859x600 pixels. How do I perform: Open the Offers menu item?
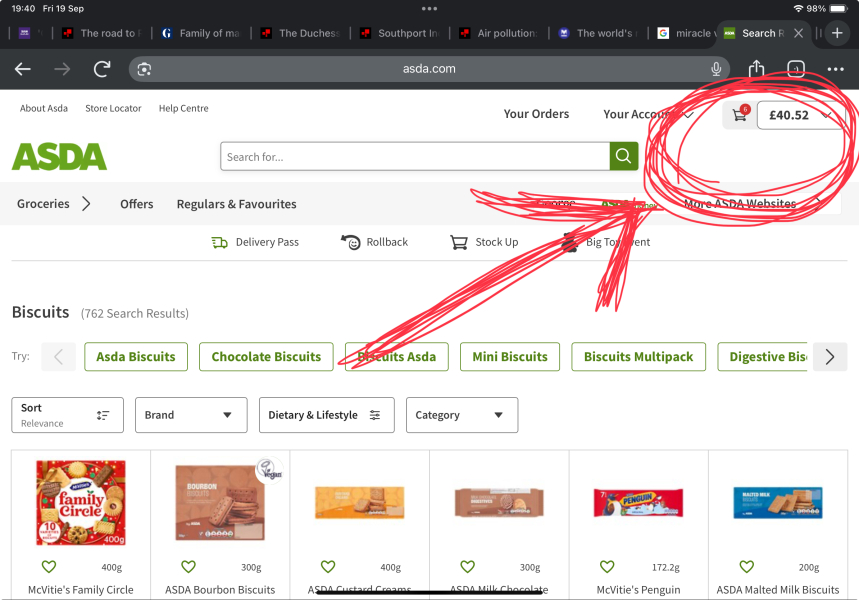pos(136,204)
